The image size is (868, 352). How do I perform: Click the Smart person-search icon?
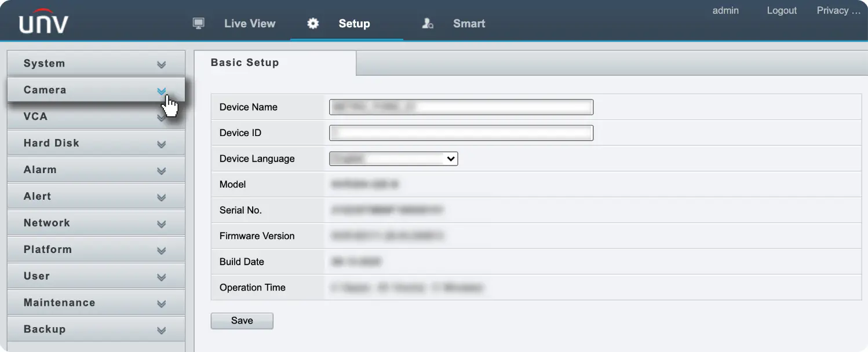pyautogui.click(x=428, y=24)
